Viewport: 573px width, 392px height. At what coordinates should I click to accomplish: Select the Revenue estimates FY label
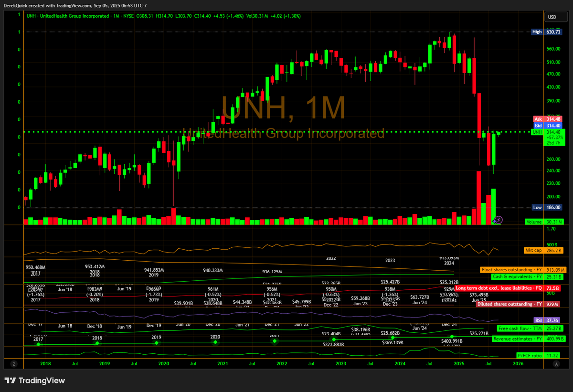528,339
